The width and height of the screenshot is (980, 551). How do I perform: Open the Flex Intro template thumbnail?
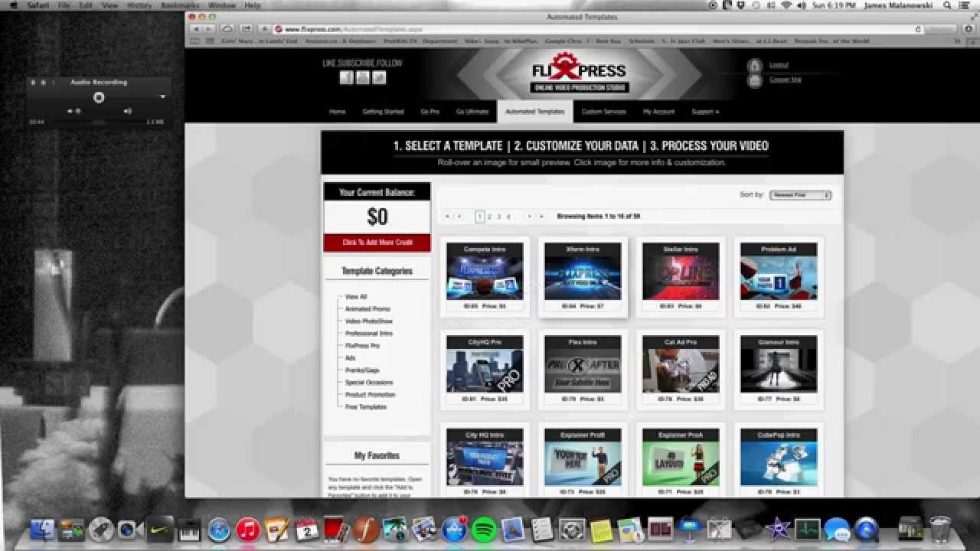583,370
